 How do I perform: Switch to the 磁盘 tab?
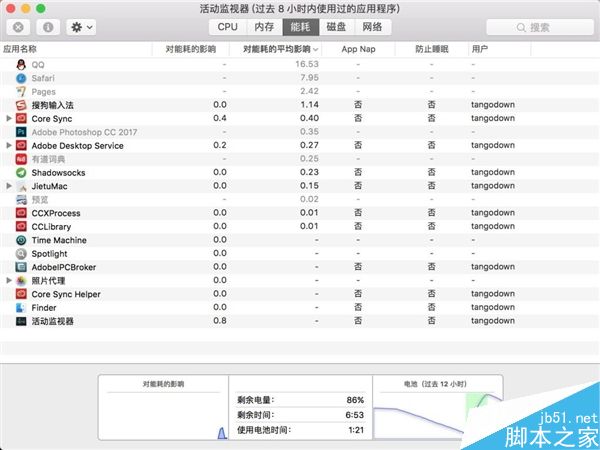tap(336, 27)
